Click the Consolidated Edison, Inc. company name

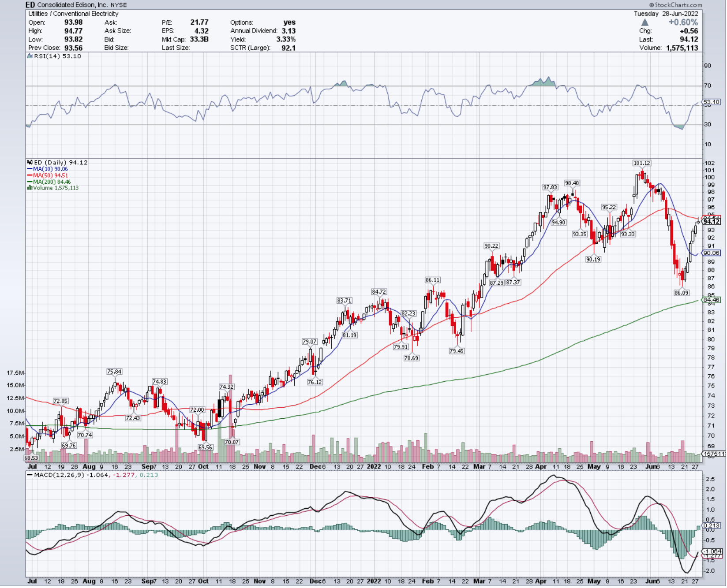tap(73, 5)
